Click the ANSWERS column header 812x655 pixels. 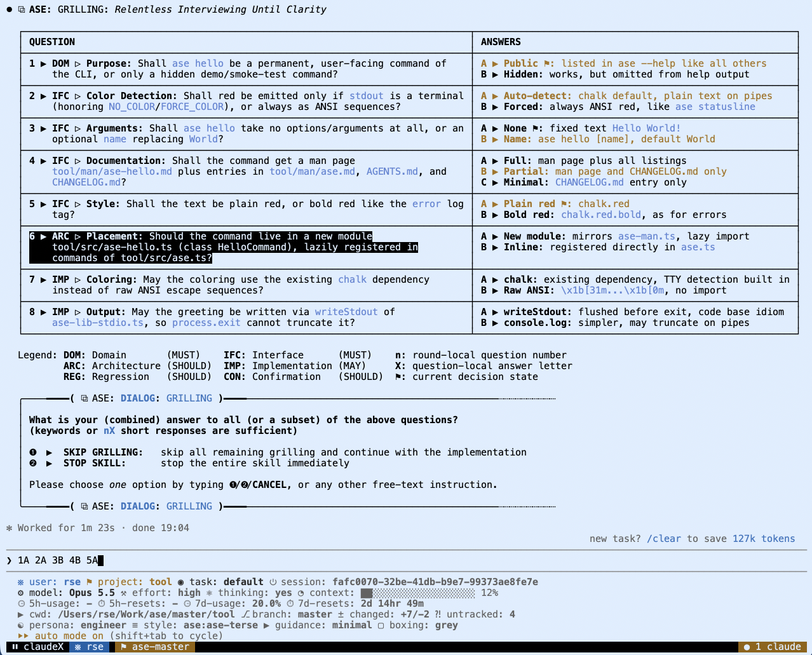[x=501, y=42]
